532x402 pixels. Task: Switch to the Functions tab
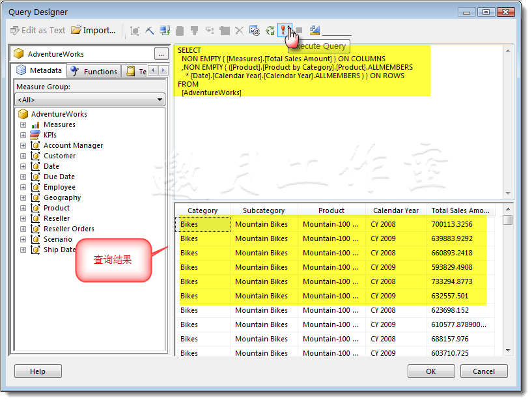pyautogui.click(x=94, y=71)
